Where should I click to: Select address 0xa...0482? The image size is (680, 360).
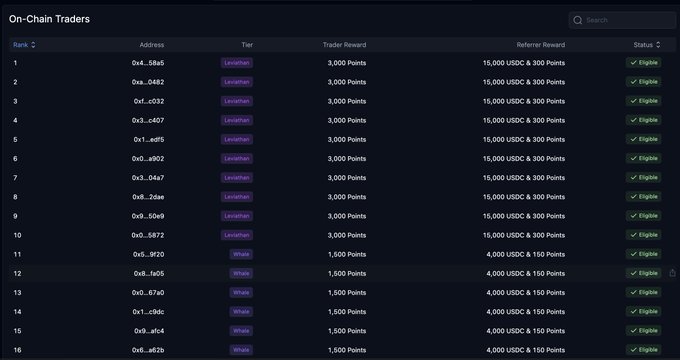[x=148, y=82]
